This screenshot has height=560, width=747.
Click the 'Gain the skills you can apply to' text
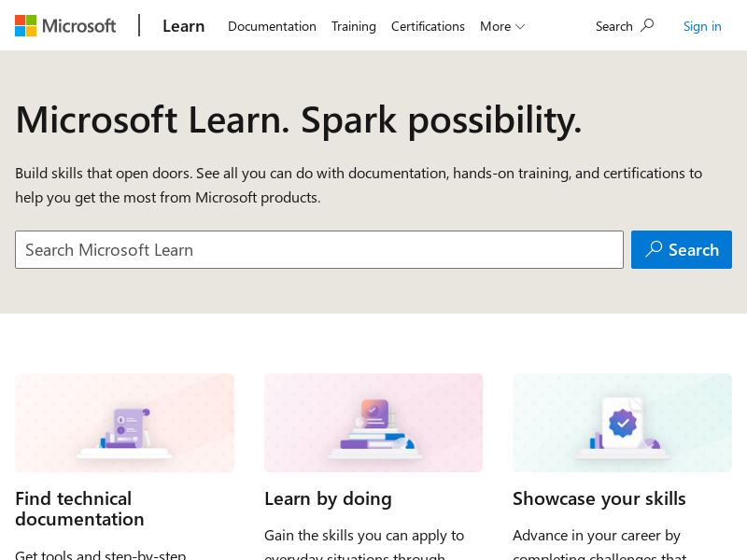pos(364,535)
